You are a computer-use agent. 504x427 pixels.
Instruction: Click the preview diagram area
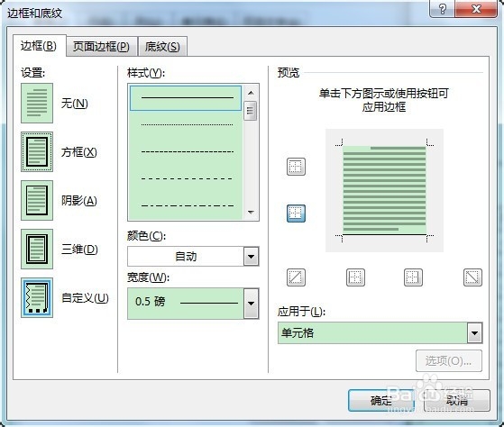pos(384,190)
